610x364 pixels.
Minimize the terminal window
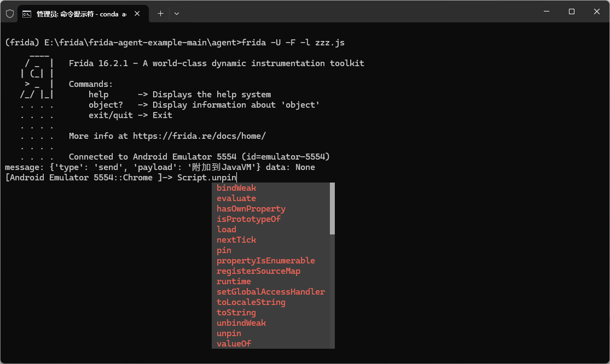pyautogui.click(x=547, y=11)
